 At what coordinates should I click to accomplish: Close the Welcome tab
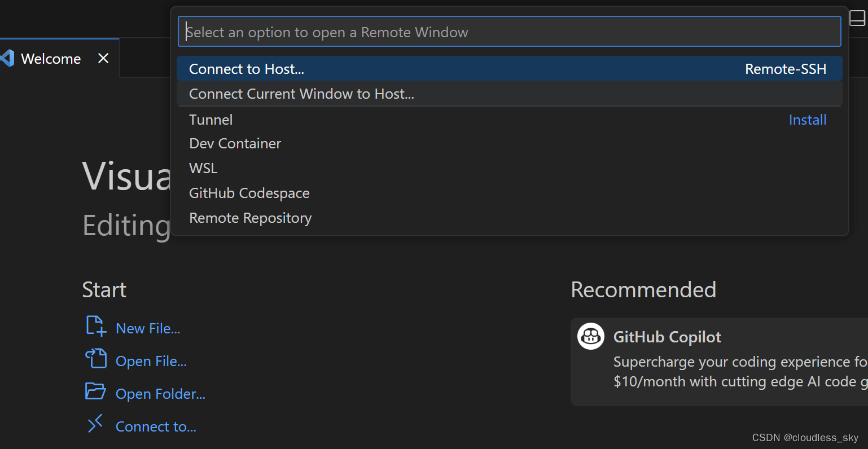coord(103,58)
